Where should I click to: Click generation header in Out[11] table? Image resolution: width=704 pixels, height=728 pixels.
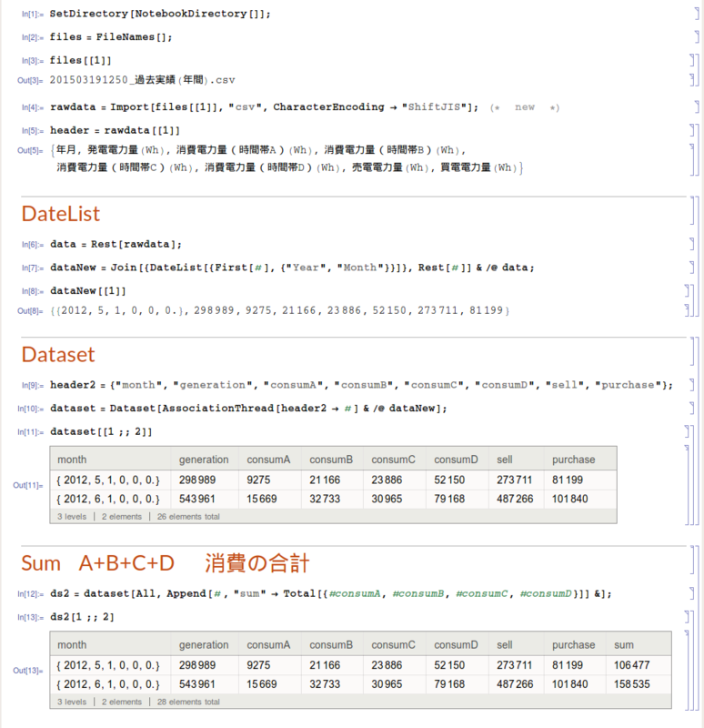pos(204,460)
